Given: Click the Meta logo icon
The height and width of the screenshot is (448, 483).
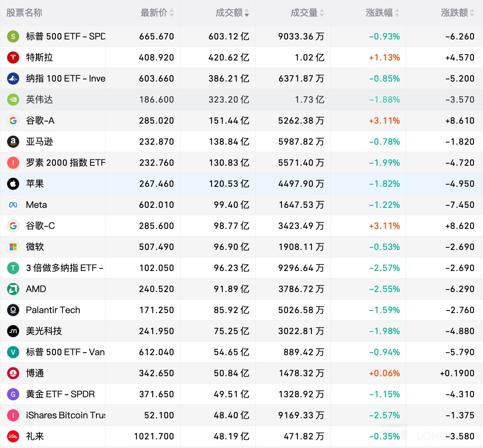Looking at the screenshot, I should 13,205.
